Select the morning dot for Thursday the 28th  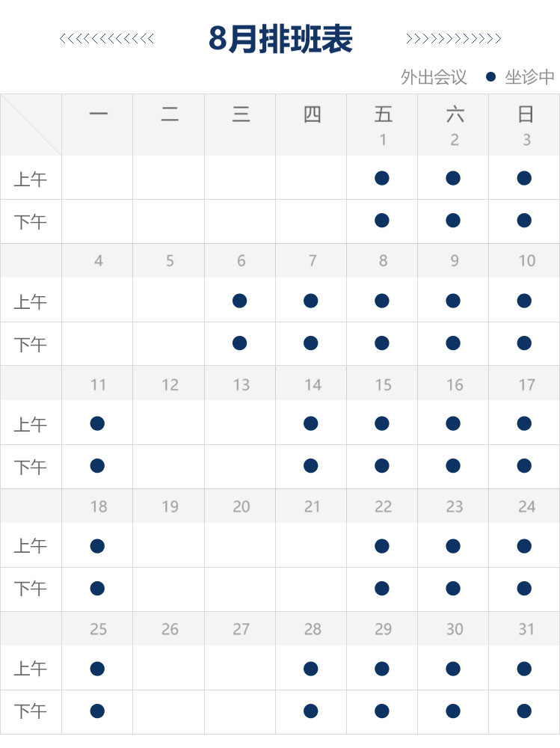(310, 668)
